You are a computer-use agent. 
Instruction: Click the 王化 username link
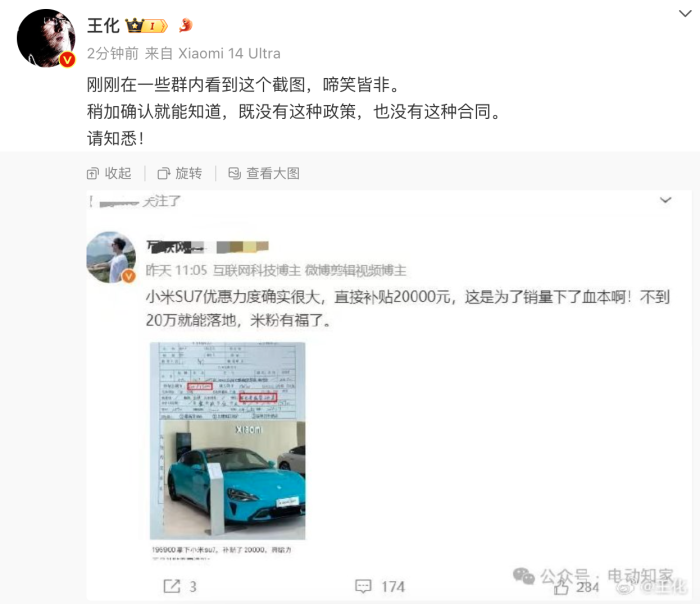pos(103,25)
